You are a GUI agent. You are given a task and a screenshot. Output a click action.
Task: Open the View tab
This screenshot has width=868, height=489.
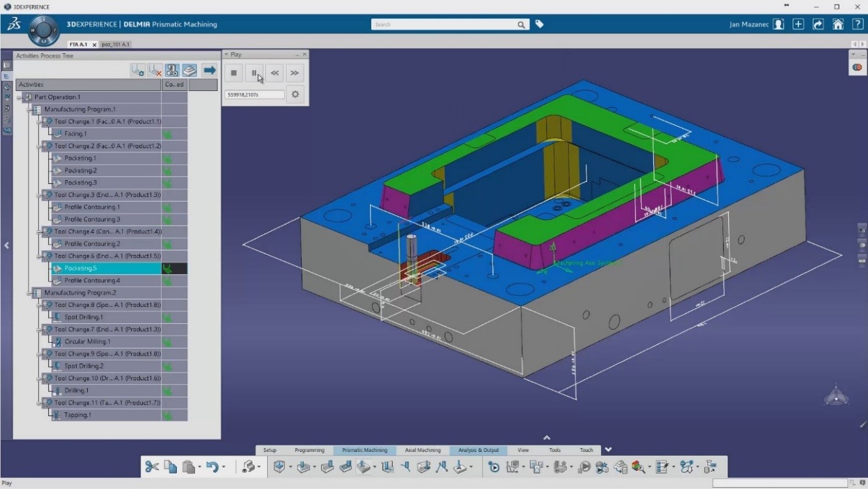[x=523, y=450]
